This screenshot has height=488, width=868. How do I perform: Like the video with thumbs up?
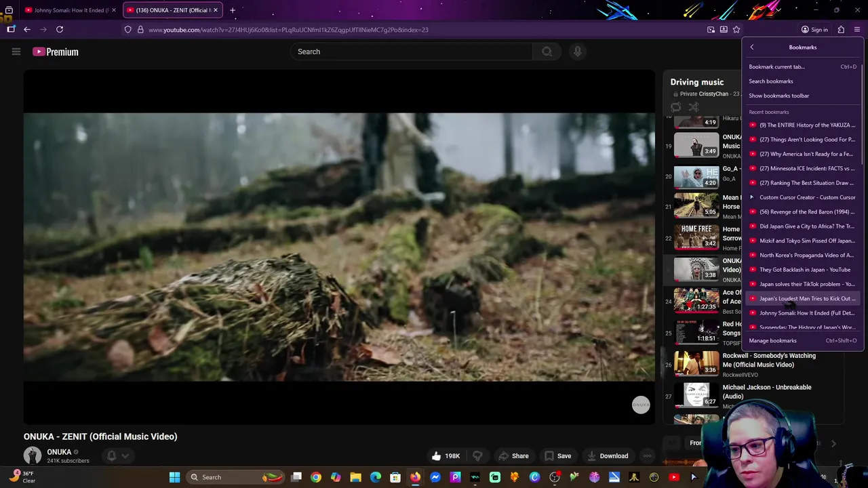[x=447, y=456]
